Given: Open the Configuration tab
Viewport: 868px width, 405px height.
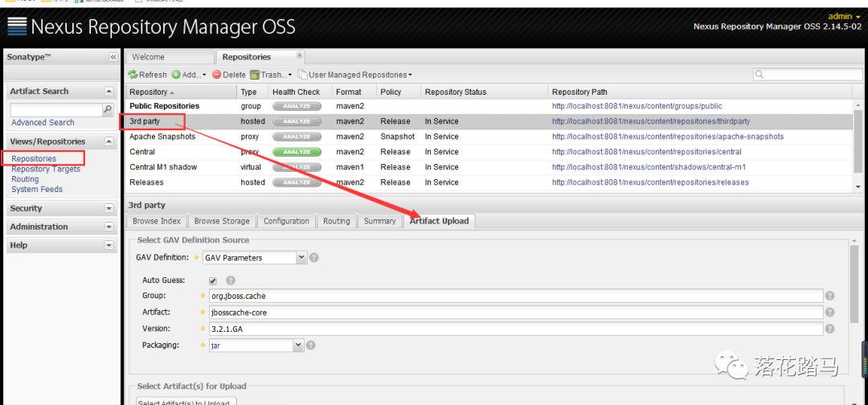Looking at the screenshot, I should 286,221.
